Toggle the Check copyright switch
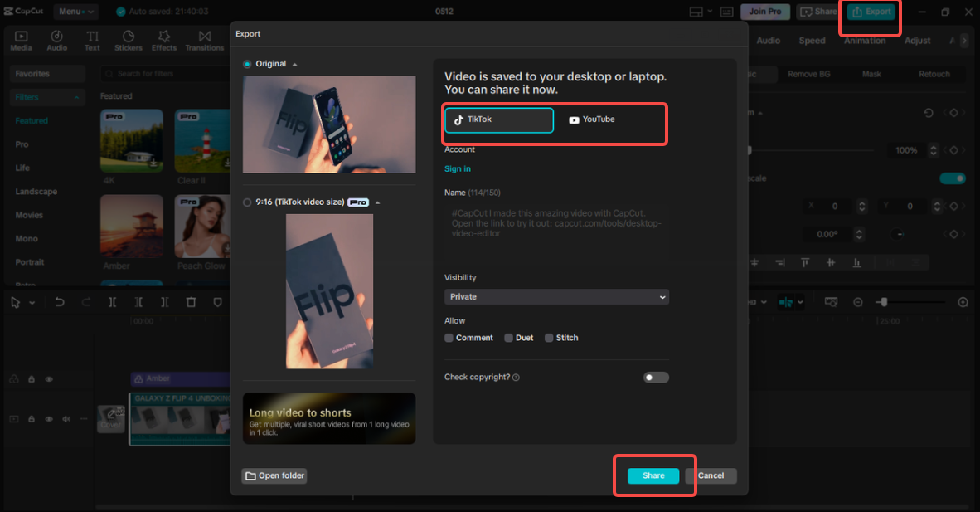 [656, 378]
